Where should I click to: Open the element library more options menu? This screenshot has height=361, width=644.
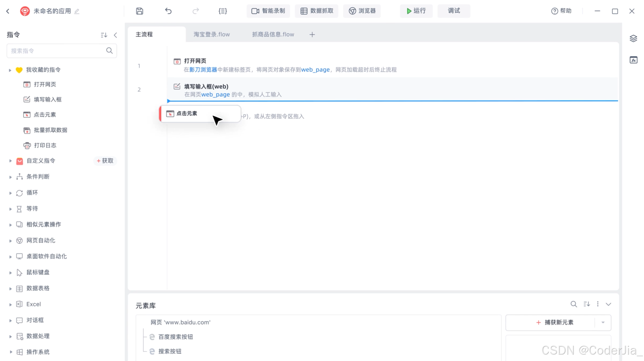pyautogui.click(x=598, y=304)
